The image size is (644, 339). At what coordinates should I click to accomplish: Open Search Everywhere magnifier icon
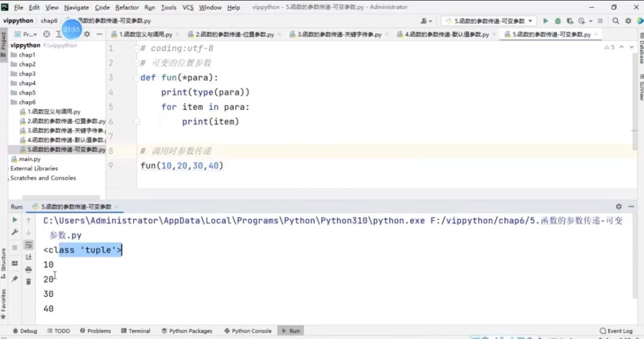point(615,21)
